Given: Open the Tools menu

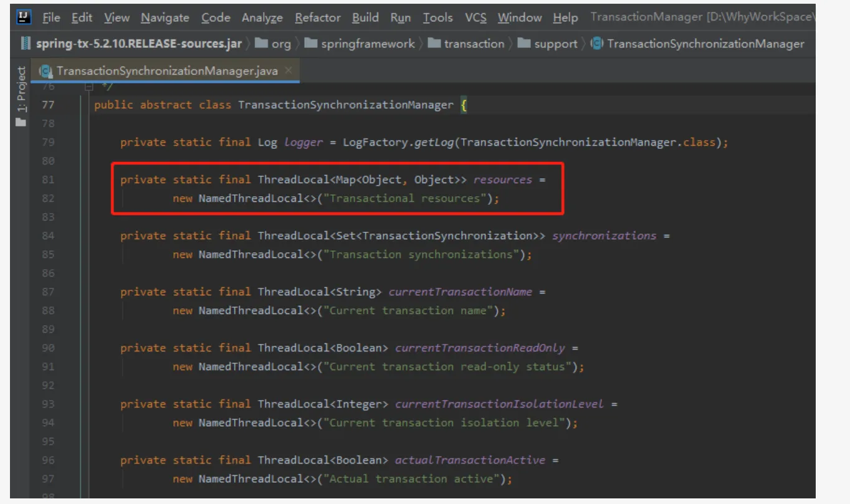Looking at the screenshot, I should (x=438, y=18).
